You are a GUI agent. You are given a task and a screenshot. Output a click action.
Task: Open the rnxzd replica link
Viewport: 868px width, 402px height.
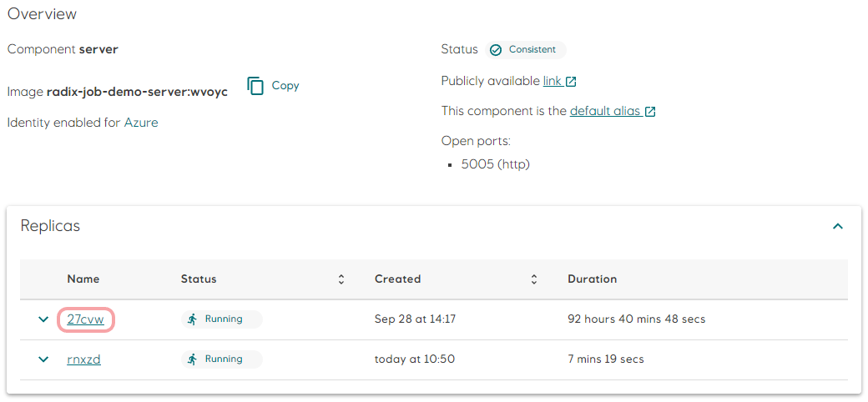[83, 359]
